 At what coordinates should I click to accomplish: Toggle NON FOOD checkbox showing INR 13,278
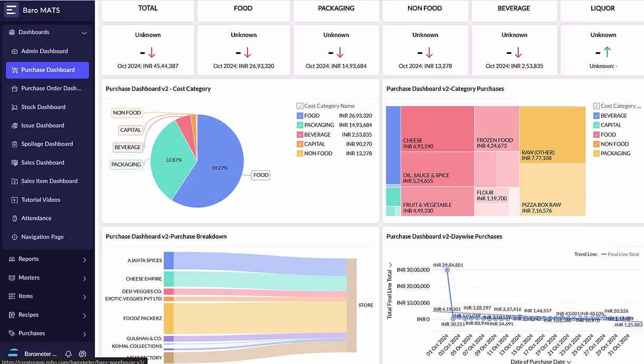300,154
